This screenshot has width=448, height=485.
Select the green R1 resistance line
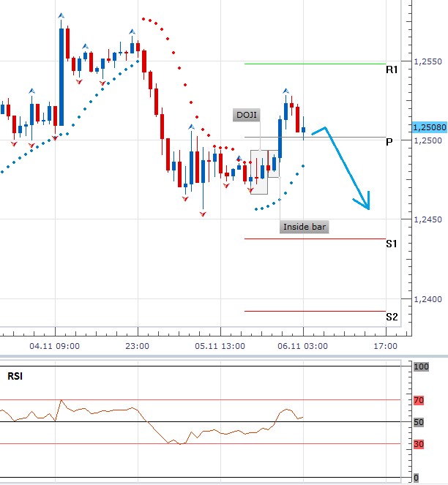[315, 64]
